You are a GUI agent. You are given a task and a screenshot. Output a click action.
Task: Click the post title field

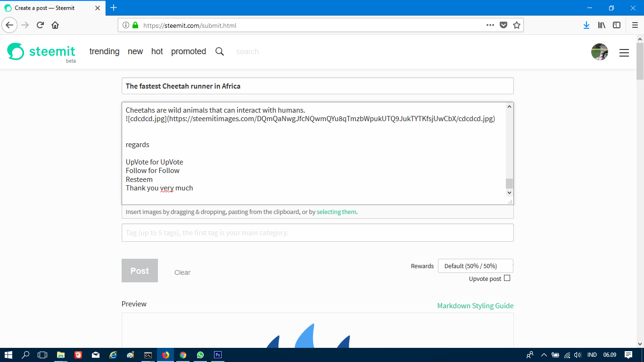(318, 86)
